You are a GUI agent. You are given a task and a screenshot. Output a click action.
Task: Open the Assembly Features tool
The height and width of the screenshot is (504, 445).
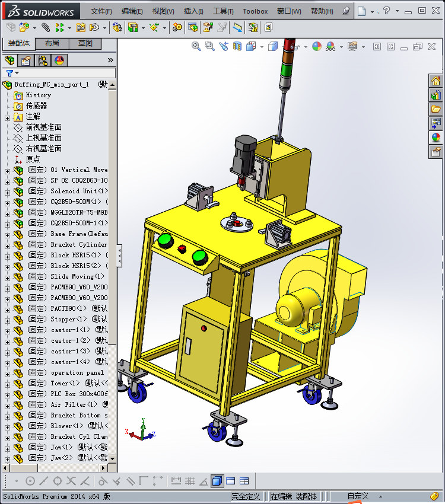tap(133, 28)
